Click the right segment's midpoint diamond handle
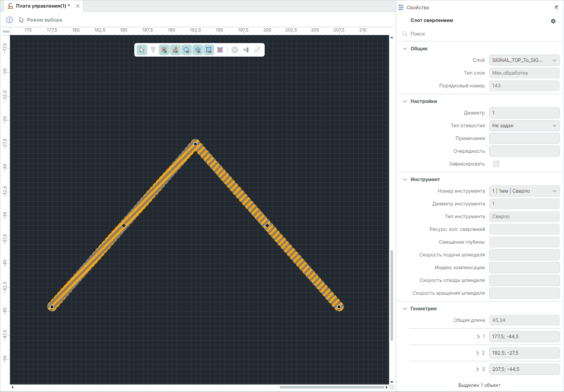 coord(267,225)
